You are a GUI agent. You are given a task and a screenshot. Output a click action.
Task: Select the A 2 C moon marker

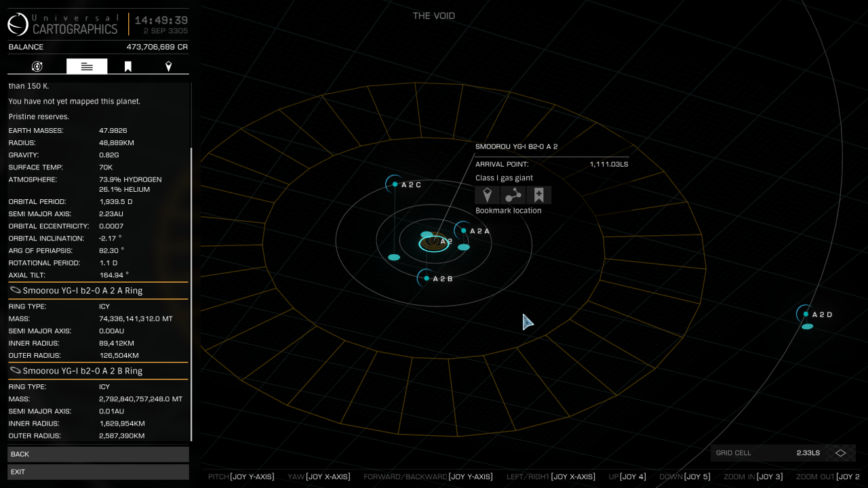(395, 184)
